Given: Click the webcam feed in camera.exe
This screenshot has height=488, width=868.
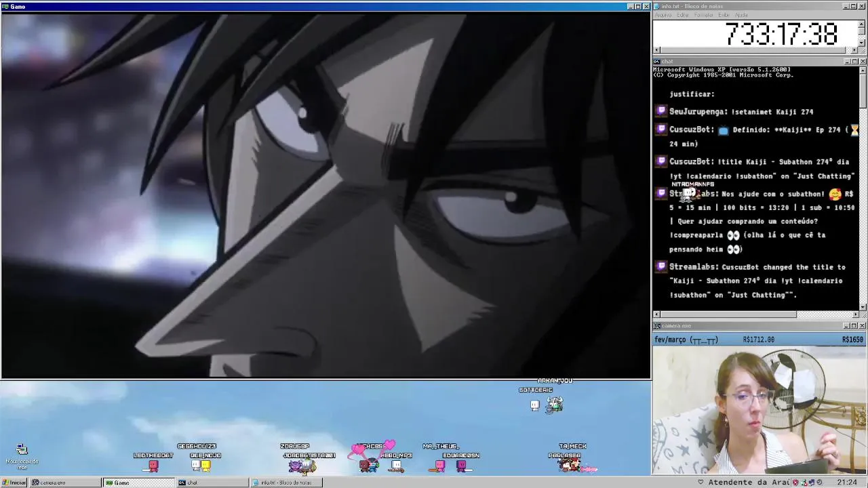Looking at the screenshot, I should (x=759, y=410).
